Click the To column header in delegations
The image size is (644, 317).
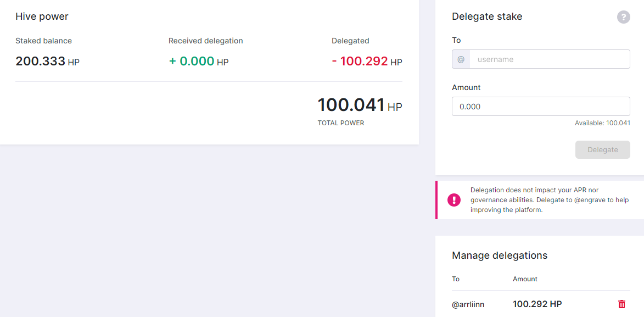point(456,279)
